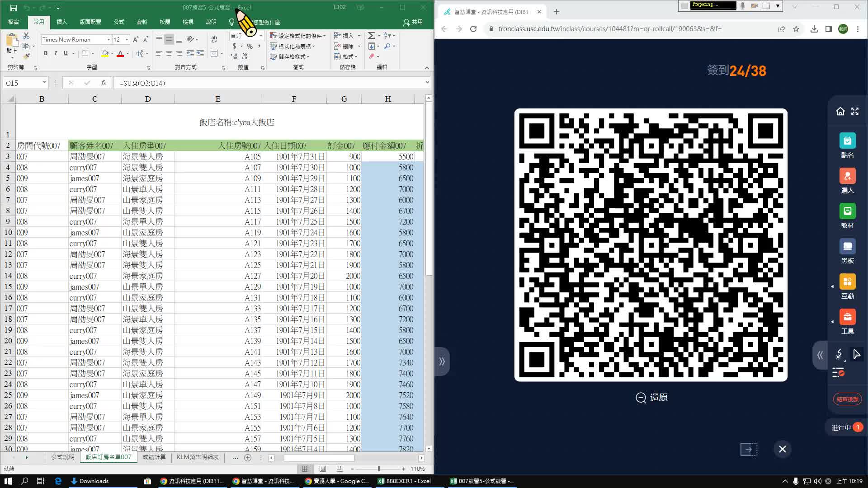The image size is (868, 488).
Task: Click Increase Decimal icon
Action: [x=234, y=56]
